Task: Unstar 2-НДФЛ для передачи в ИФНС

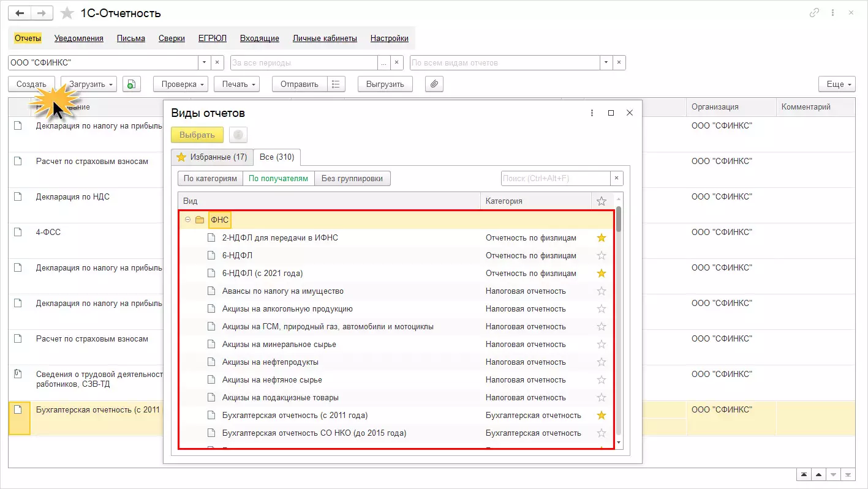Action: (x=602, y=237)
